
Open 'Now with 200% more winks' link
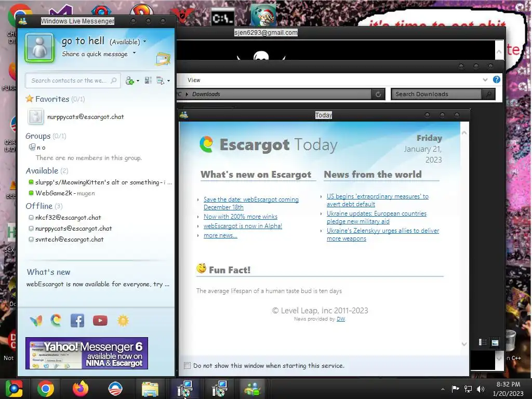(240, 217)
